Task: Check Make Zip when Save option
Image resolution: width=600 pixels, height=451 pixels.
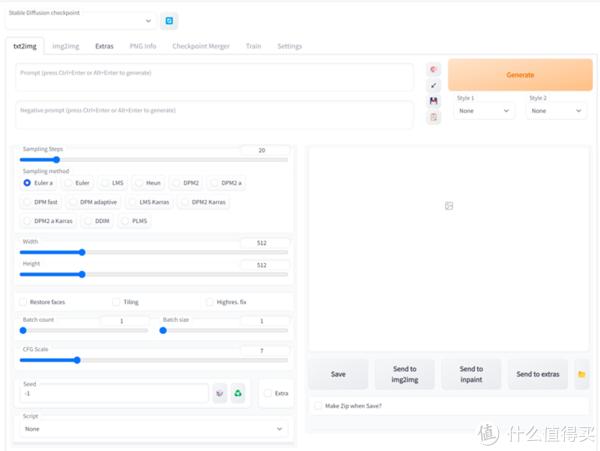Action: (318, 405)
